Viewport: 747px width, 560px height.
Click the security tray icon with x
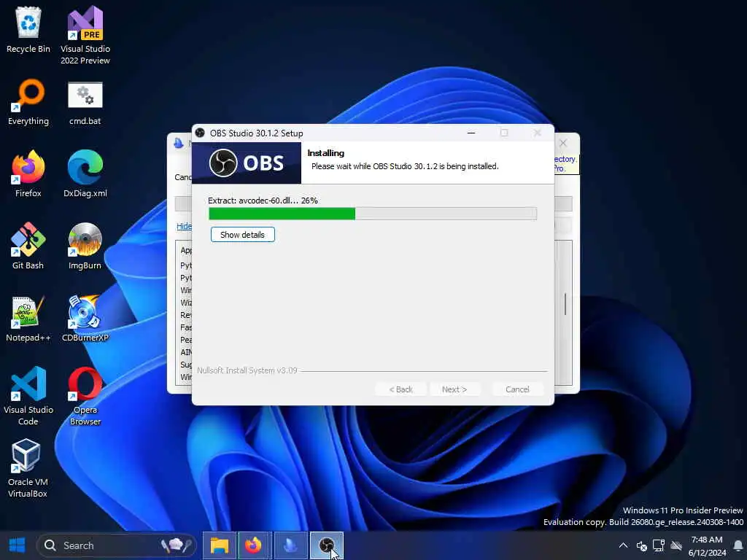(x=641, y=545)
